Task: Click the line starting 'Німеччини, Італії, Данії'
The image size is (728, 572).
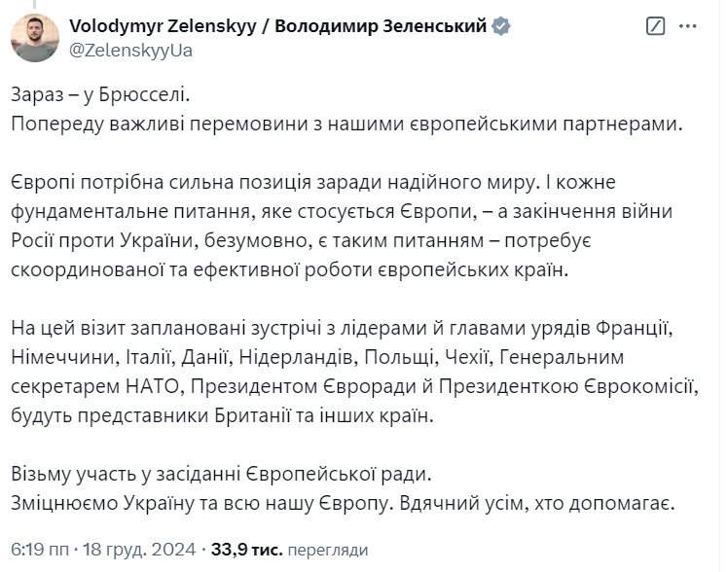Action: pos(317,357)
